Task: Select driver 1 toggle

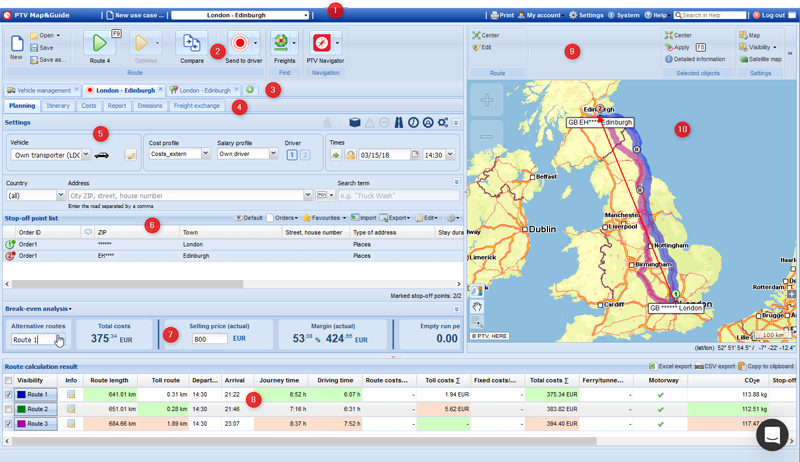Action: coord(292,155)
